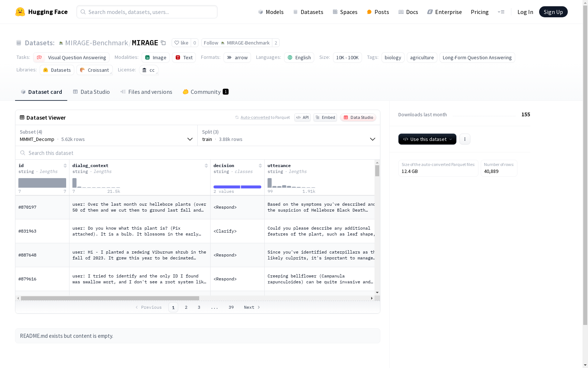This screenshot has width=588, height=368.
Task: Open the API button in Dataset Viewer
Action: [302, 117]
